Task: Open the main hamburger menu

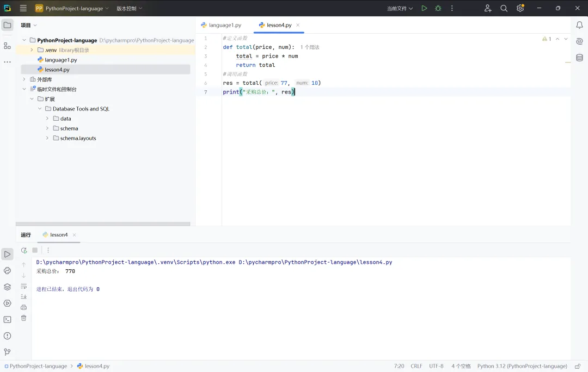Action: (x=23, y=8)
